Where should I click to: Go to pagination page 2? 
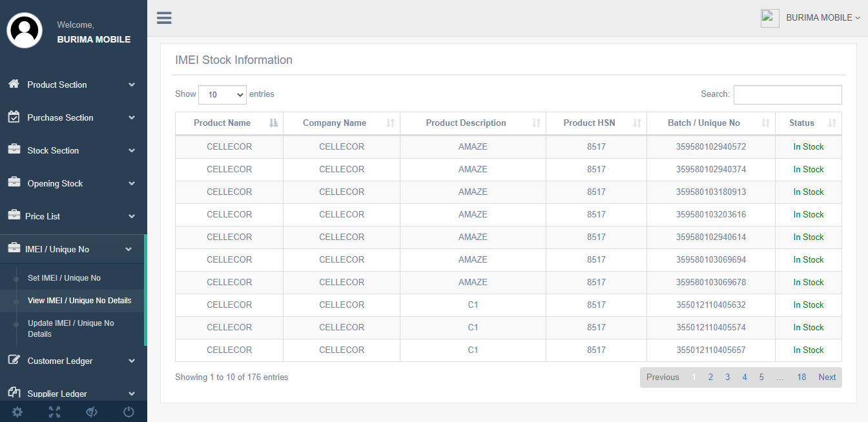pos(710,377)
